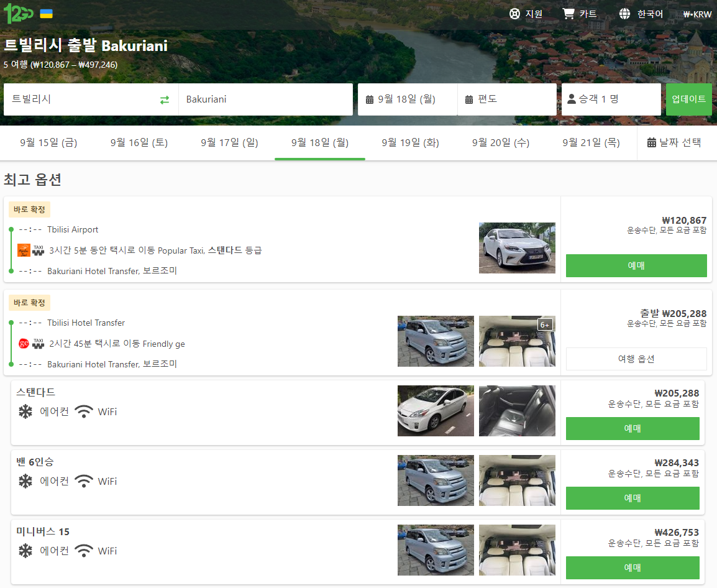717x588 pixels.
Task: Open 스탠다드 white Prius photo
Action: coord(436,411)
